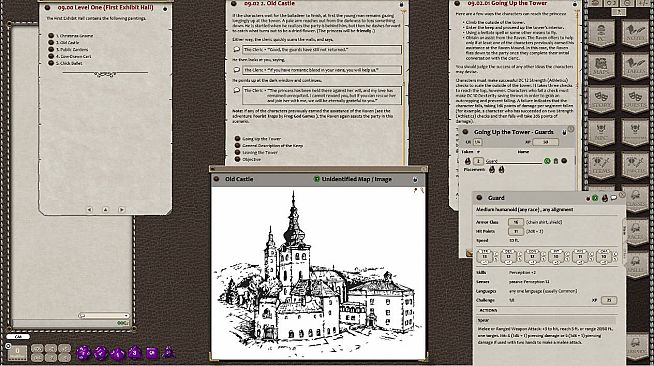Open the Notes sidebar panel
Viewport: 654px width, 366px height.
click(635, 33)
